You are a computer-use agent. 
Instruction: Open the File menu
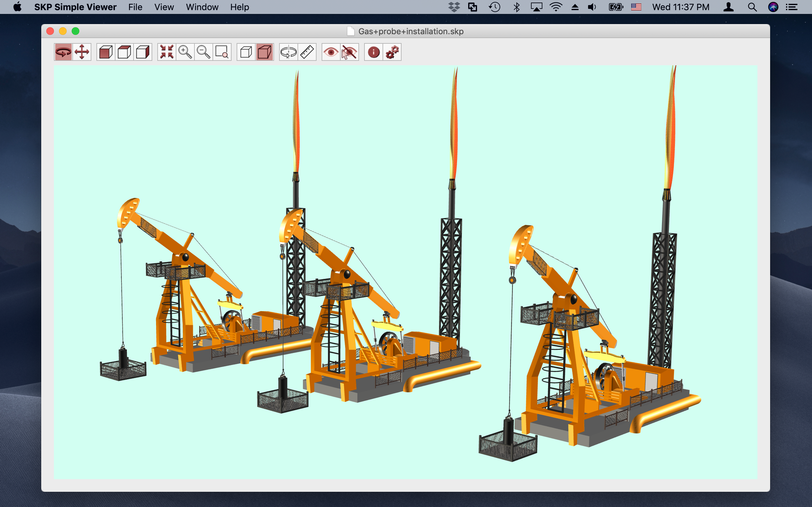click(135, 7)
